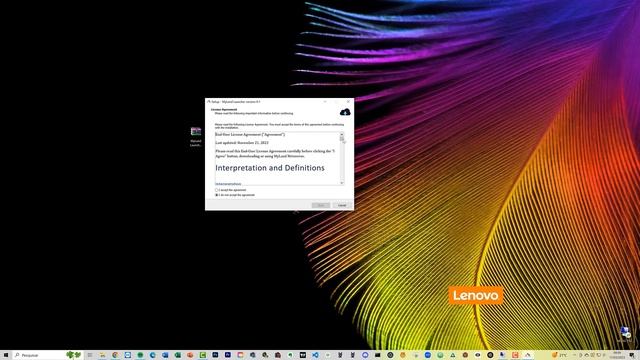Select the 'I do not accept the agreement' option
The image size is (640, 360).
click(235, 195)
